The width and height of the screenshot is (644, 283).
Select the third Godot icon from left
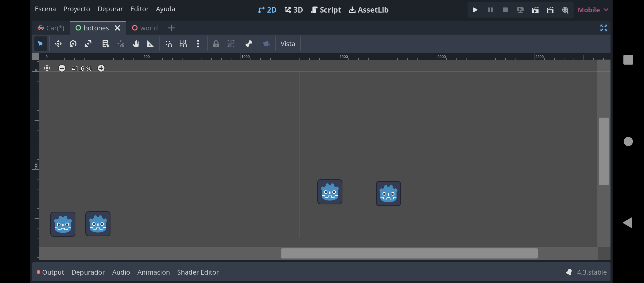(330, 192)
